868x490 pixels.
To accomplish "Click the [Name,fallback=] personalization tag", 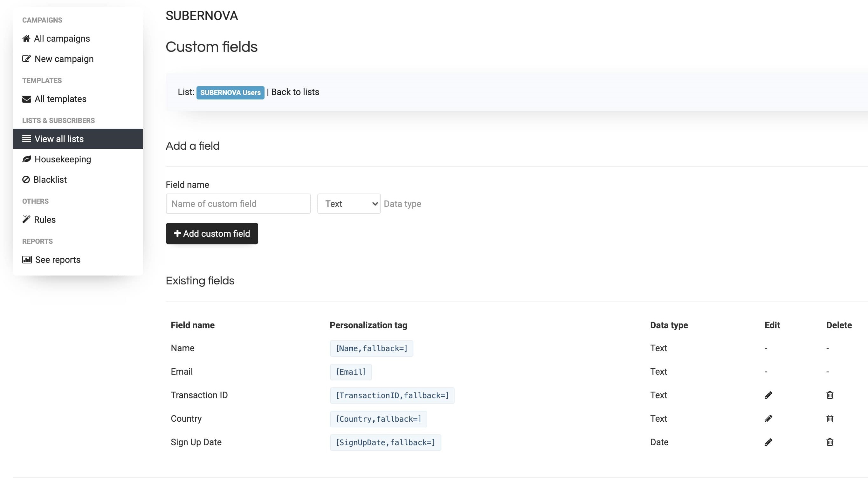I will click(x=372, y=349).
